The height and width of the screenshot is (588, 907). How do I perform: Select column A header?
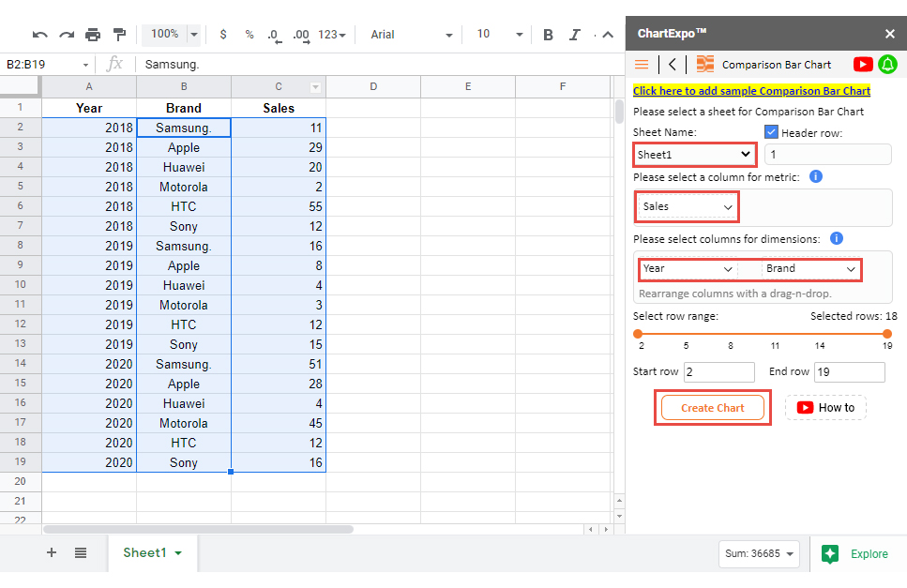pyautogui.click(x=89, y=86)
